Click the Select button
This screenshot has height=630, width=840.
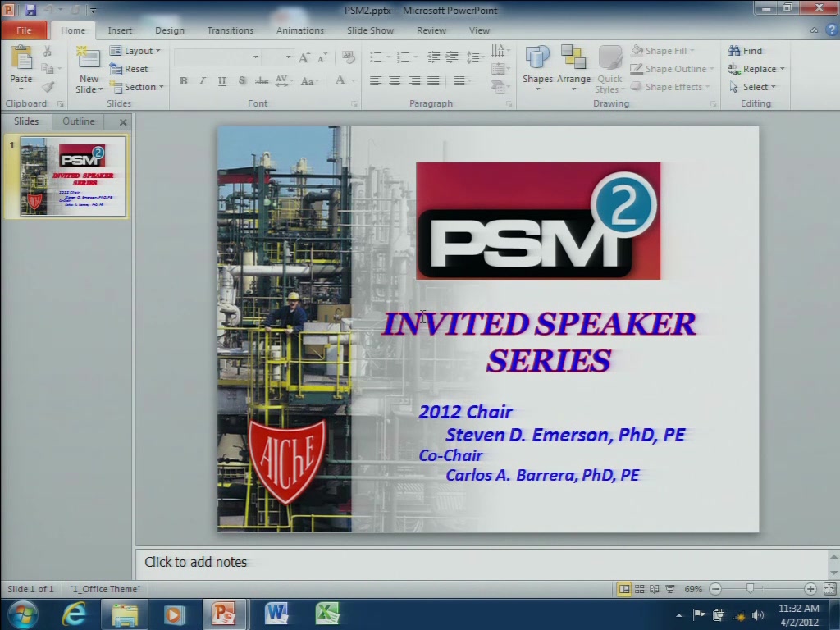752,87
